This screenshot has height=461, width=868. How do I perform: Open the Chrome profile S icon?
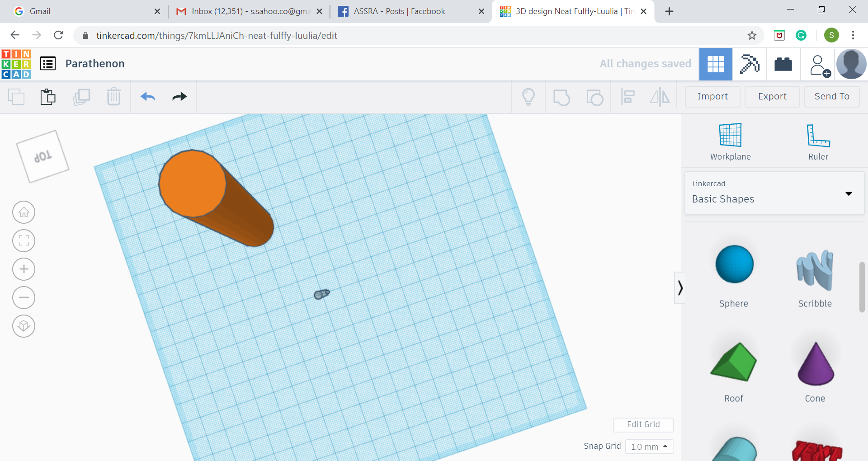(x=831, y=35)
